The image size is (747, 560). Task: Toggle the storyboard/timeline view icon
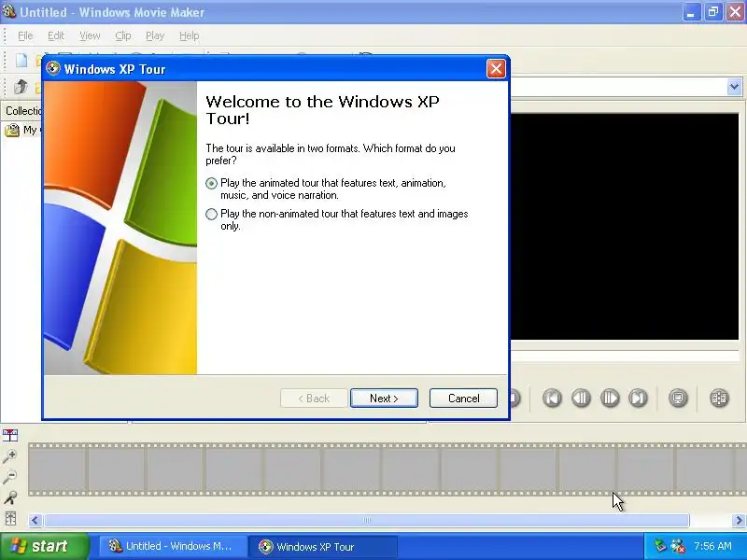(10, 435)
